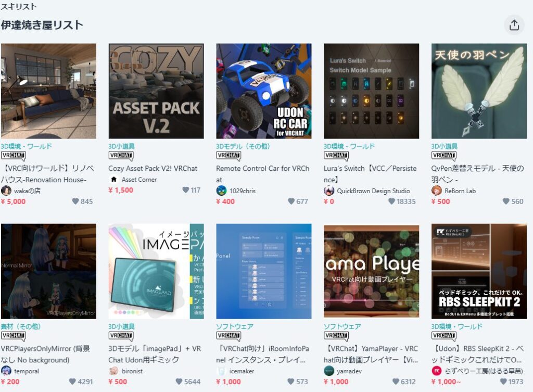Select 3Dモデル（その他）category link
The height and width of the screenshot is (392, 533).
pyautogui.click(x=243, y=146)
